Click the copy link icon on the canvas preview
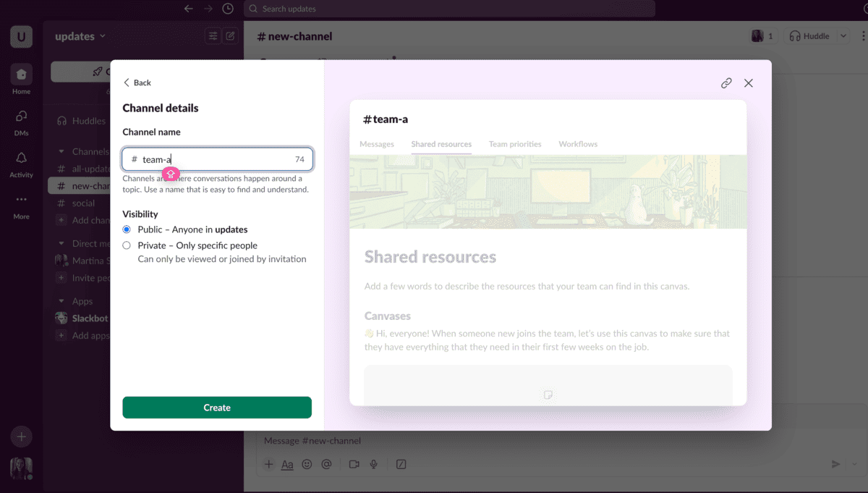The image size is (868, 493). pyautogui.click(x=726, y=83)
